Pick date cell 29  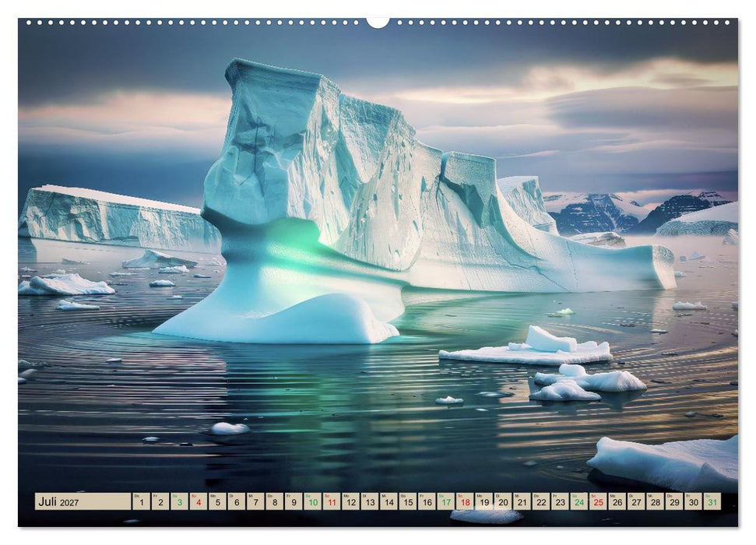[x=675, y=501]
